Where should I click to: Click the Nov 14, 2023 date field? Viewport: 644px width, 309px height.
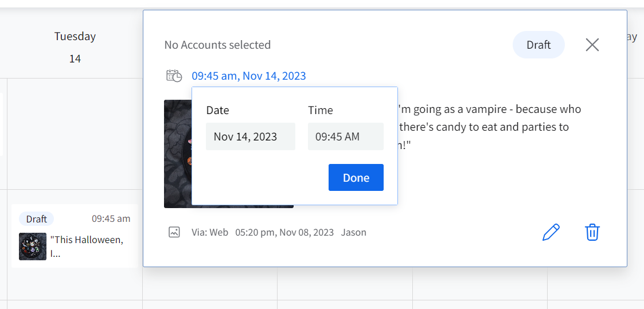(x=250, y=136)
